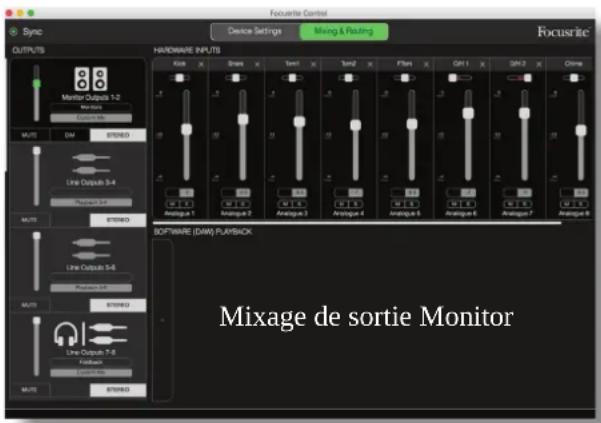Image resolution: width=601 pixels, height=423 pixels.
Task: Mute the Analogue 4 channel with M
Action: 342,204
